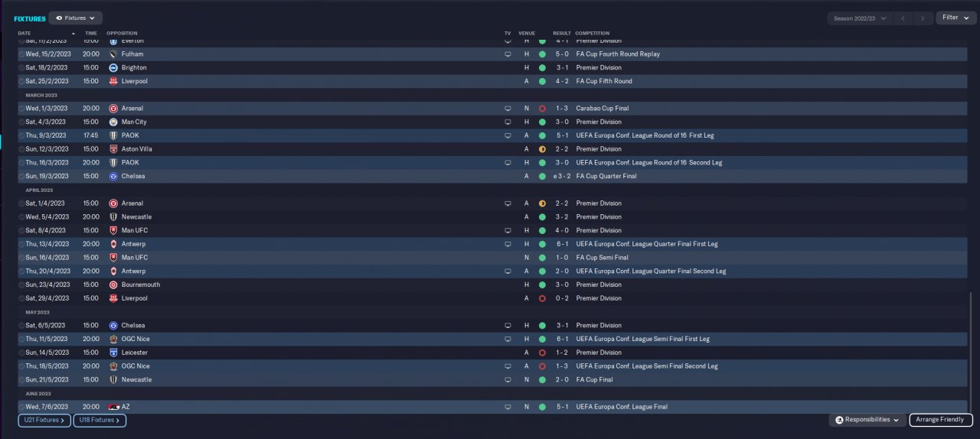
Task: Open U21 Fixtures
Action: tap(44, 420)
